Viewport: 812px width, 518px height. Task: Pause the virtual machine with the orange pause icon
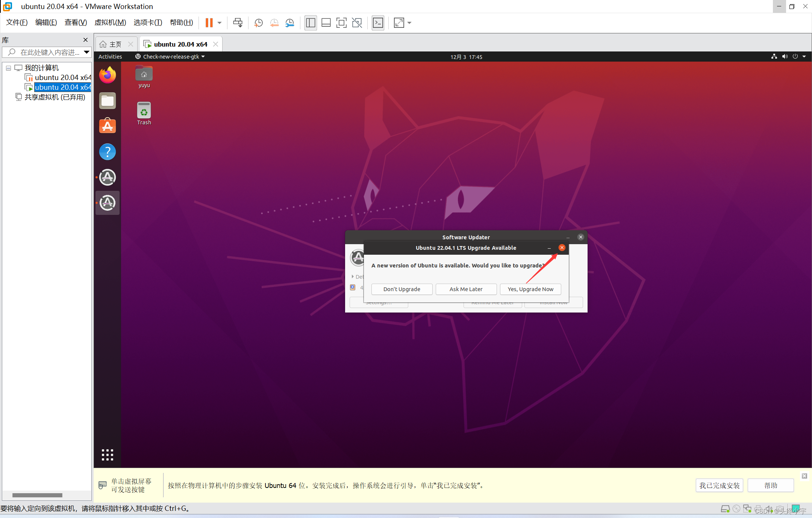[209, 23]
